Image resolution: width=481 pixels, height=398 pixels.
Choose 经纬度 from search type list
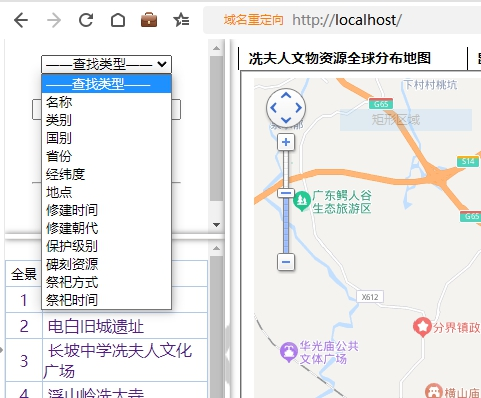pos(106,174)
